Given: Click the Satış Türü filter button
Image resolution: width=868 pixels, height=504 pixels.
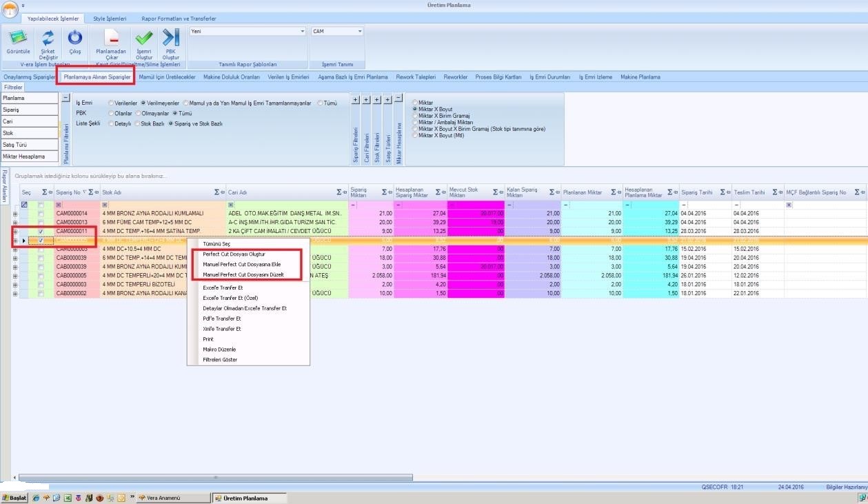Looking at the screenshot, I should click(30, 145).
